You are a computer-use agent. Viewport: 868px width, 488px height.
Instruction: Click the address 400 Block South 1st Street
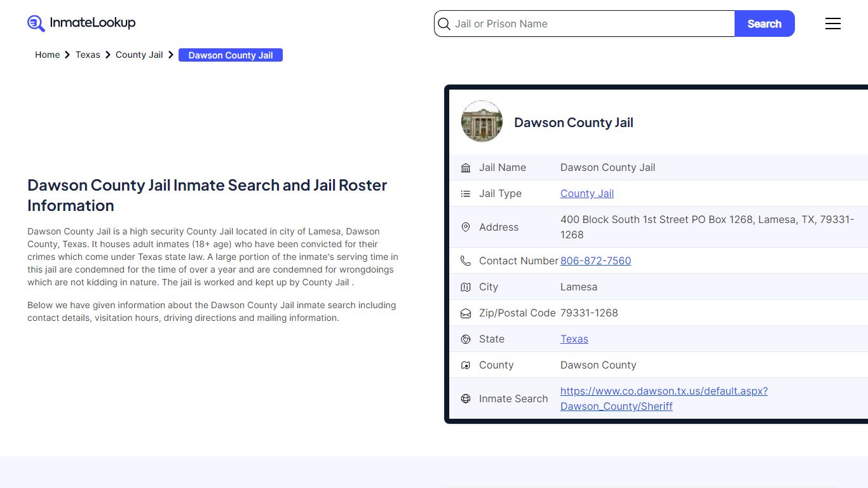pos(707,227)
